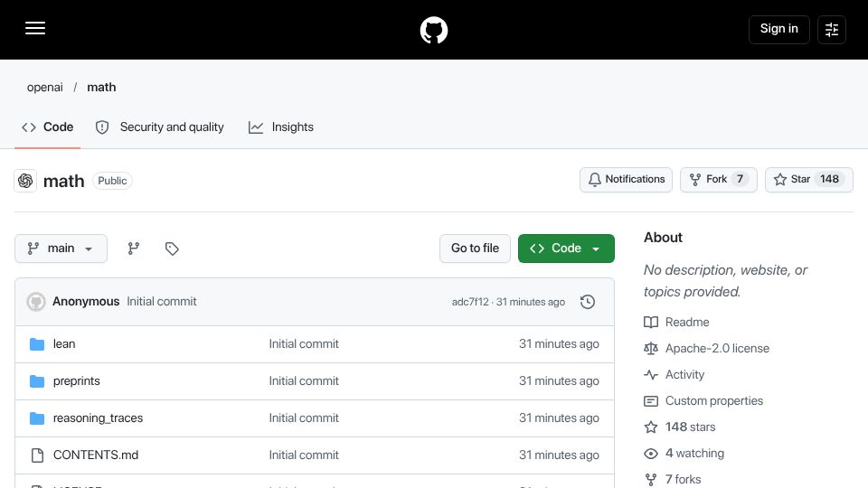The image size is (868, 488).
Task: Open the 7 forks link
Action: tap(684, 479)
